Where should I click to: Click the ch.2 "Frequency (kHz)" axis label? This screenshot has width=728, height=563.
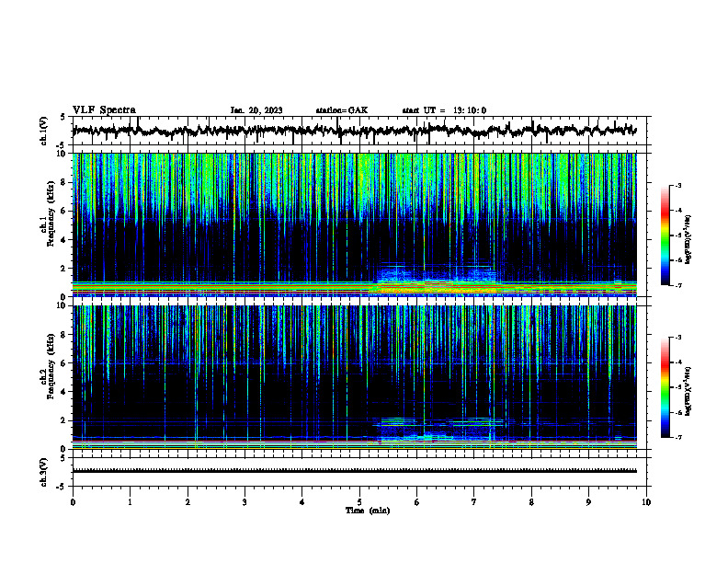pos(51,365)
